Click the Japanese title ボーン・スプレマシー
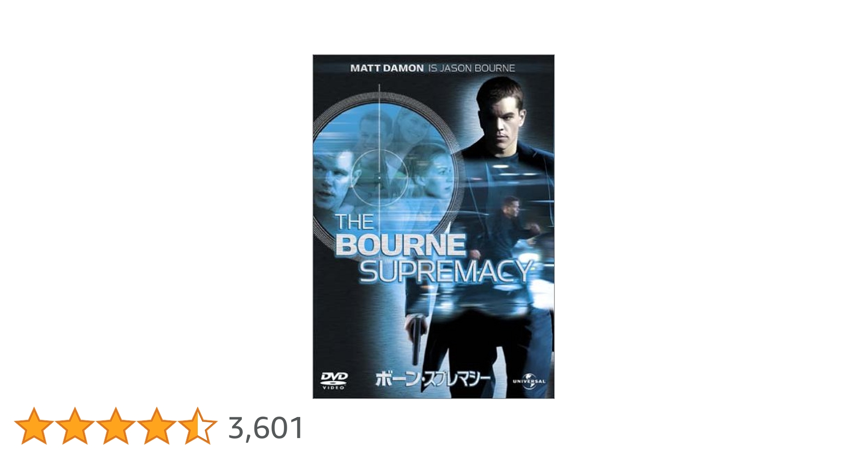The height and width of the screenshot is (454, 868). [432, 380]
